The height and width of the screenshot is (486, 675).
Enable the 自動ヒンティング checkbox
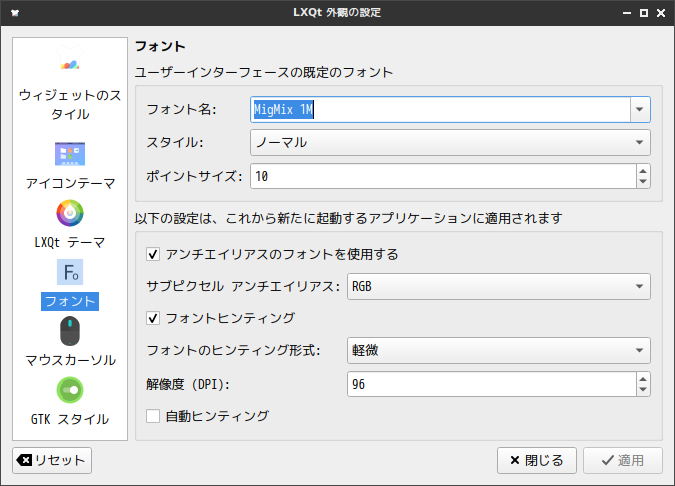click(x=153, y=415)
